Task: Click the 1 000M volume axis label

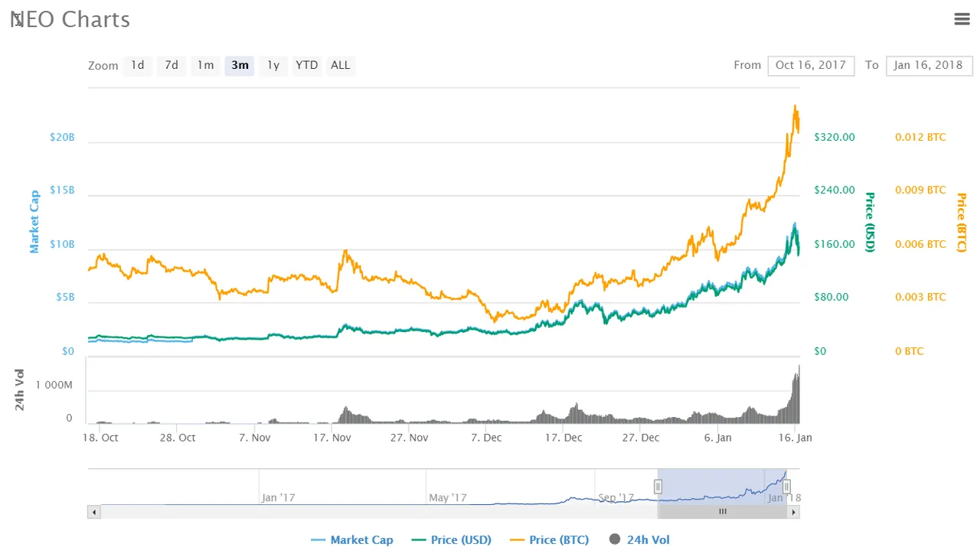Action: pyautogui.click(x=54, y=385)
